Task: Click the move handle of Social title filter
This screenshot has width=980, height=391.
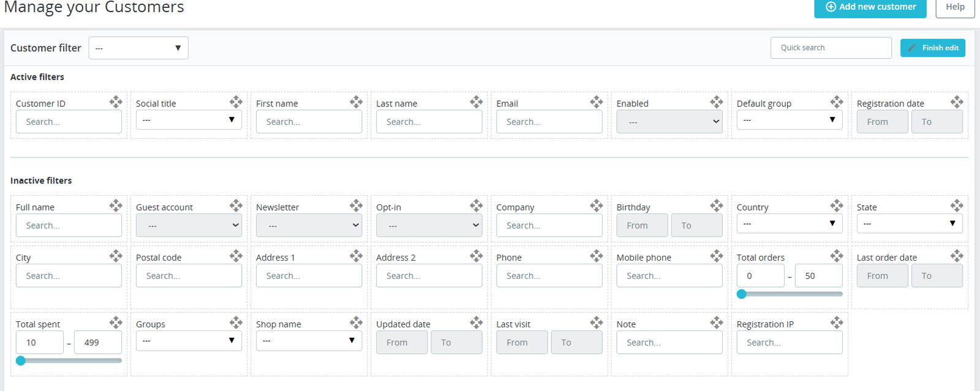Action: (x=236, y=102)
